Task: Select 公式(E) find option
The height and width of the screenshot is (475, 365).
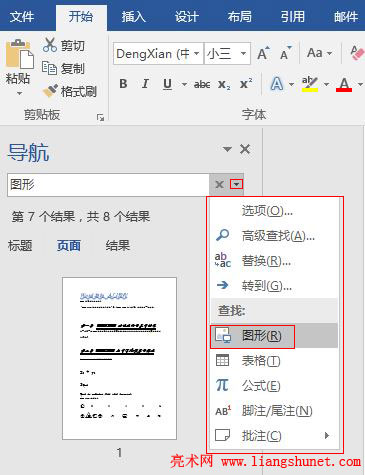Action: (x=274, y=386)
